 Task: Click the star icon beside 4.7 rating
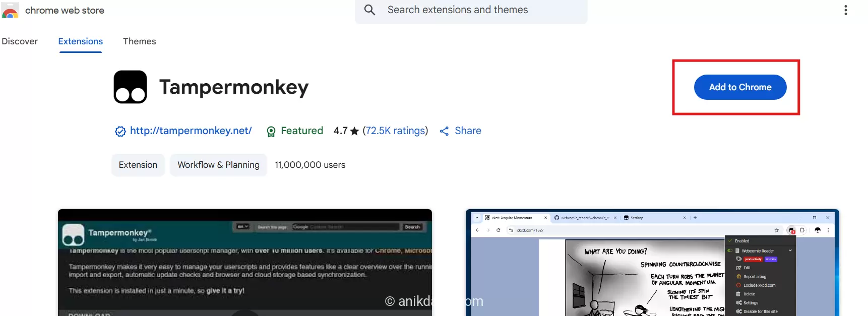click(x=354, y=131)
